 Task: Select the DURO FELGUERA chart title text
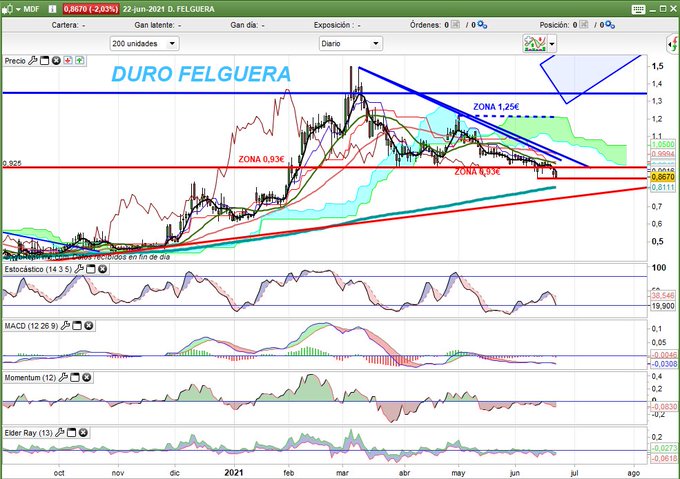tap(201, 74)
